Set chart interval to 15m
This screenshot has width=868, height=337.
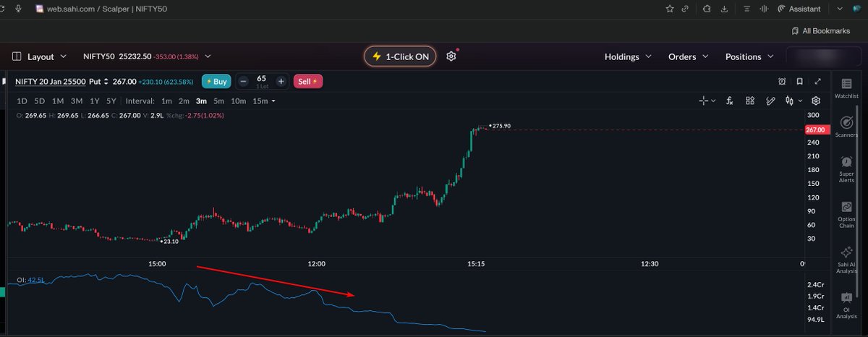[x=260, y=101]
